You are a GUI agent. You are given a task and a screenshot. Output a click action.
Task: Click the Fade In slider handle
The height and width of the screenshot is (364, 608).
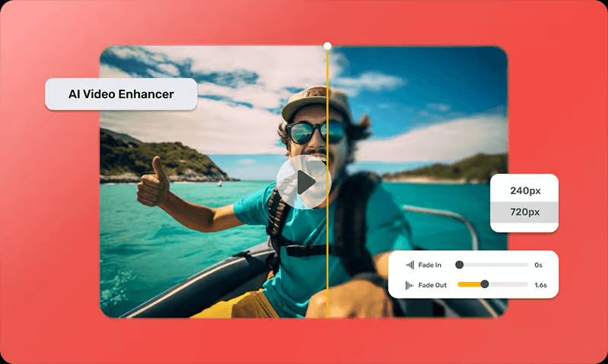click(x=459, y=265)
